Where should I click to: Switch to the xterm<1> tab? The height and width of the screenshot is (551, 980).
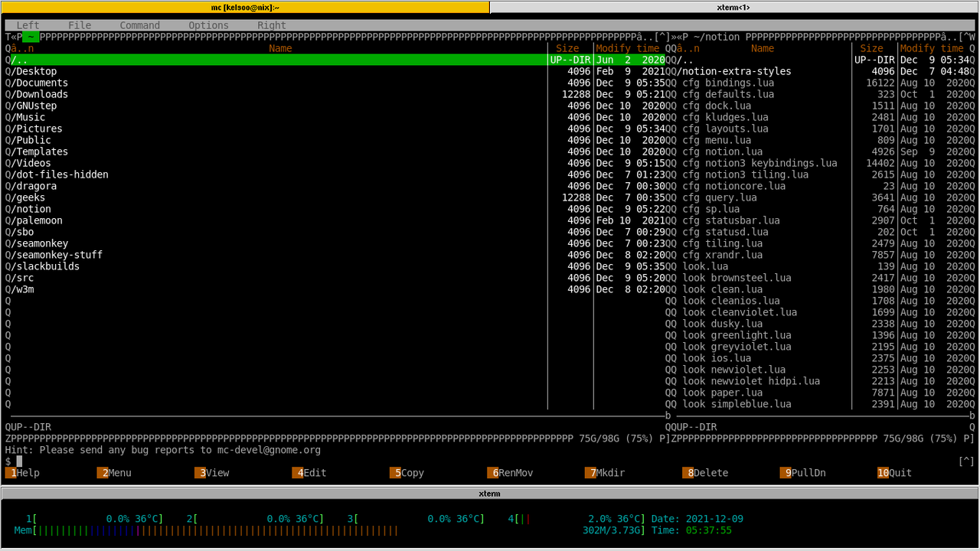[x=735, y=7]
